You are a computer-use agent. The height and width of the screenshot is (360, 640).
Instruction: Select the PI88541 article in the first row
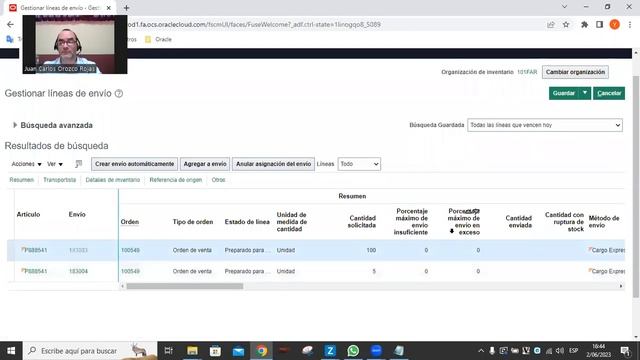[x=36, y=250]
